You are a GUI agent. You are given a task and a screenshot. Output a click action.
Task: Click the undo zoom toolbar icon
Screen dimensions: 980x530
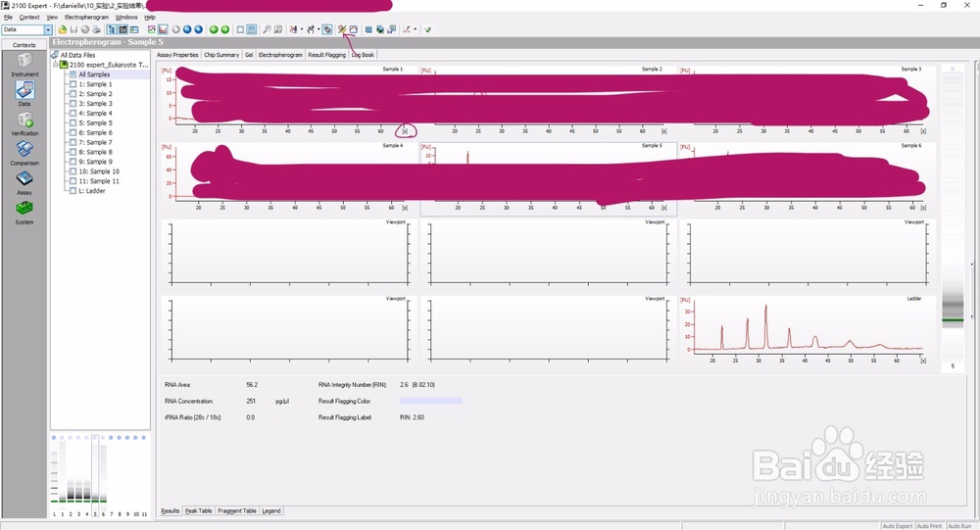click(x=278, y=29)
